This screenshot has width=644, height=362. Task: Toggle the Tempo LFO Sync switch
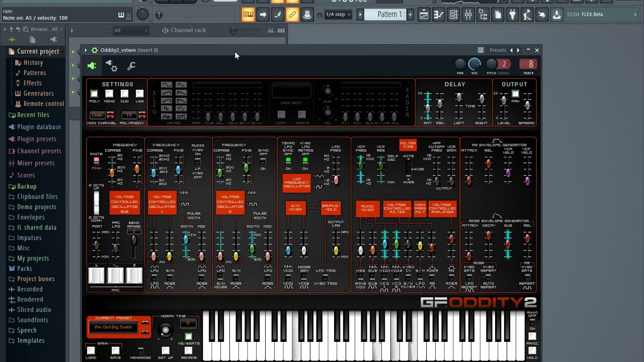click(288, 160)
